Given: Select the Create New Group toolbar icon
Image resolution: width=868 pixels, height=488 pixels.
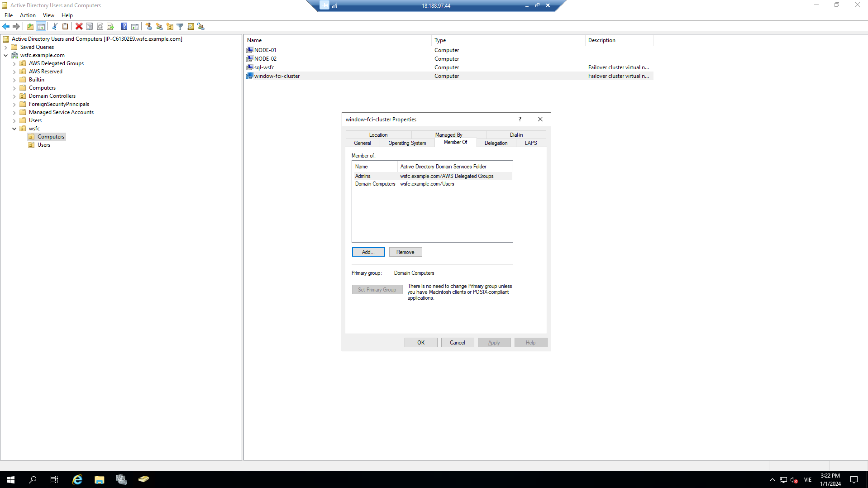Looking at the screenshot, I should point(159,26).
